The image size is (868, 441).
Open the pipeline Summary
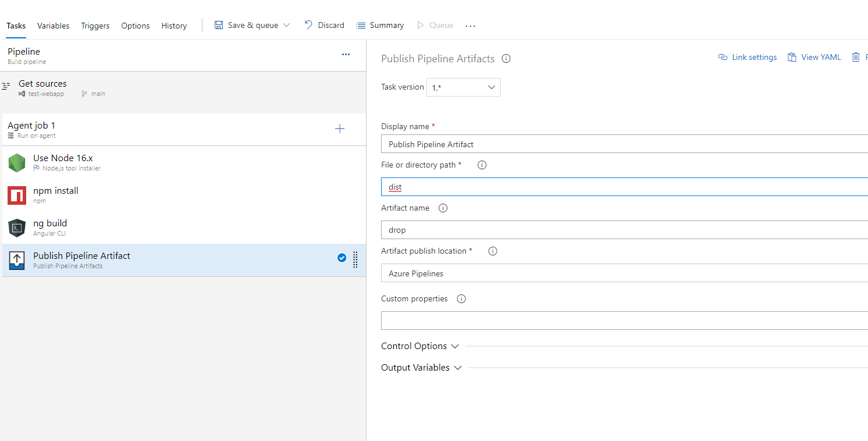pyautogui.click(x=380, y=25)
